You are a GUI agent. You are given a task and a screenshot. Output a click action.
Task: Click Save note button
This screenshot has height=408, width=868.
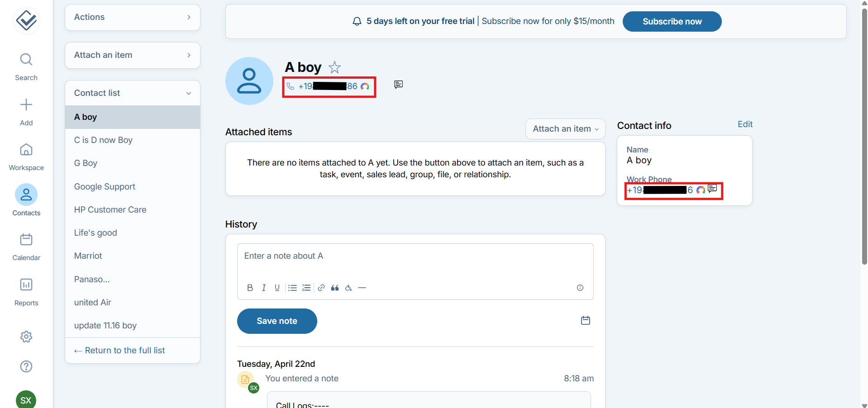pos(277,321)
